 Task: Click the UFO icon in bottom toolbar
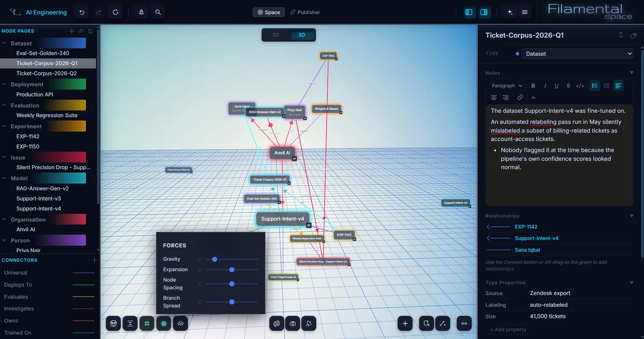pyautogui.click(x=180, y=323)
